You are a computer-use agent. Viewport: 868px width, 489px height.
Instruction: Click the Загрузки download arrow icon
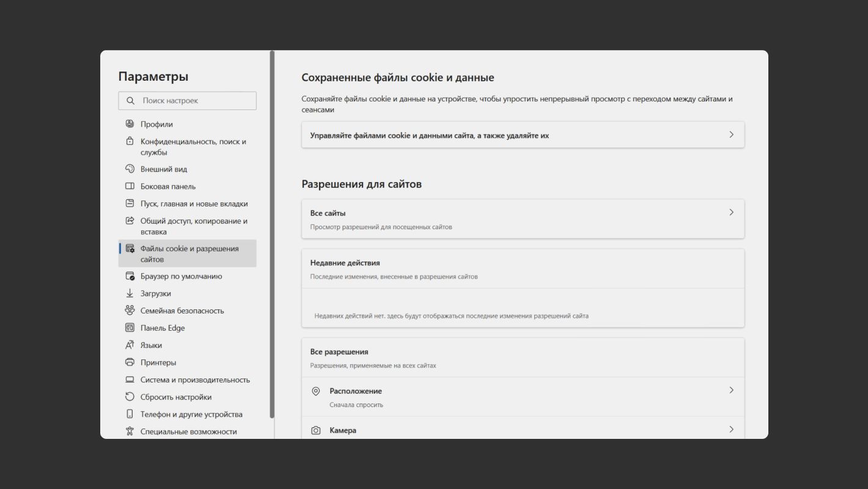pos(130,293)
